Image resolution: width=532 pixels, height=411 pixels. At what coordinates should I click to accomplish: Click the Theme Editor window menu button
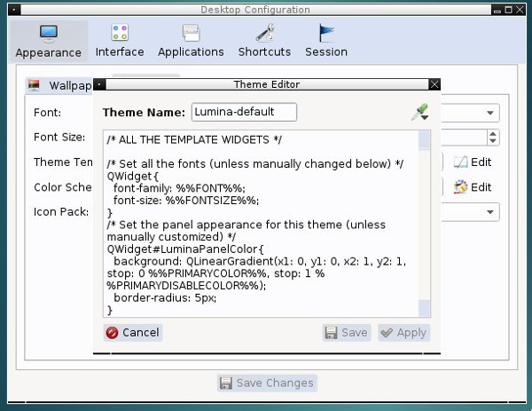pos(99,84)
